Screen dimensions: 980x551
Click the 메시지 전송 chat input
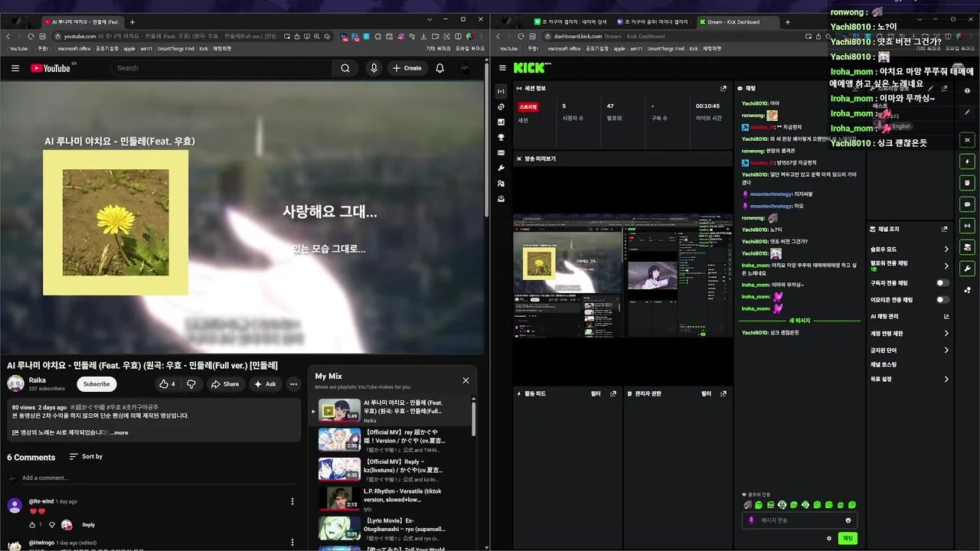(x=798, y=520)
